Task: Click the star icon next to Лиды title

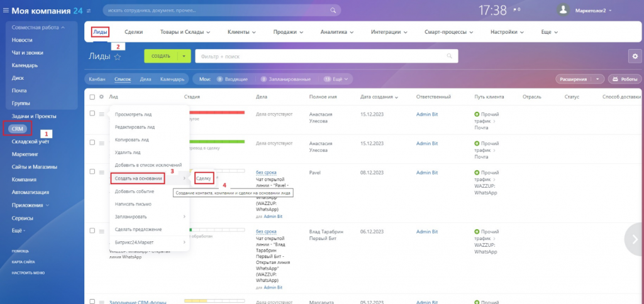Action: 117,57
